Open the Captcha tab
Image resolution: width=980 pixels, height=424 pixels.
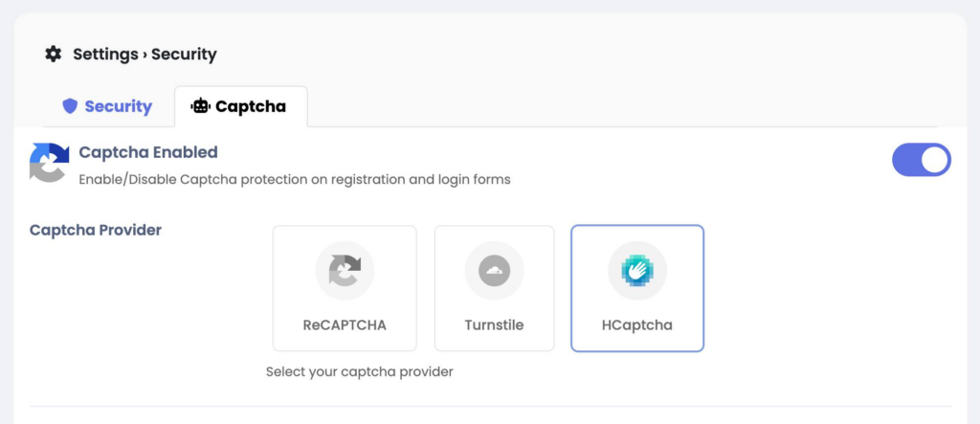240,106
